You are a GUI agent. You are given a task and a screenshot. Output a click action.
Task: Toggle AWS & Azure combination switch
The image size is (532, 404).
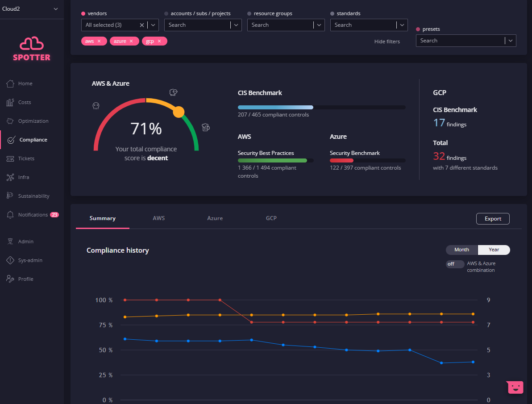click(455, 264)
